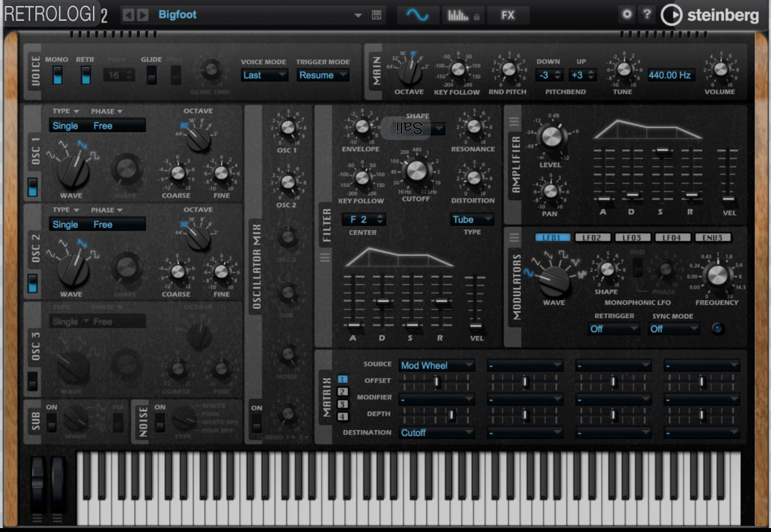Screen dimensions: 771x532
Task: Select the sine wave icon for the LFO
Action: click(x=528, y=273)
